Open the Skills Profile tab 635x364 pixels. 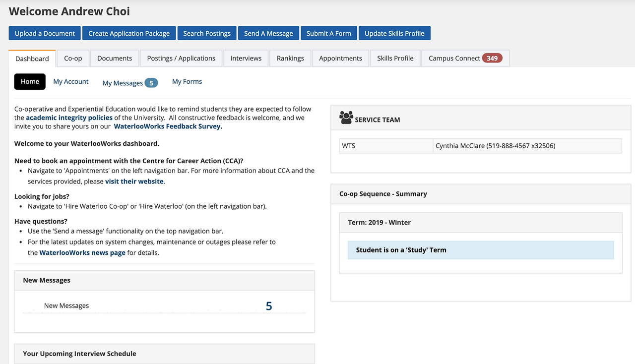(395, 58)
